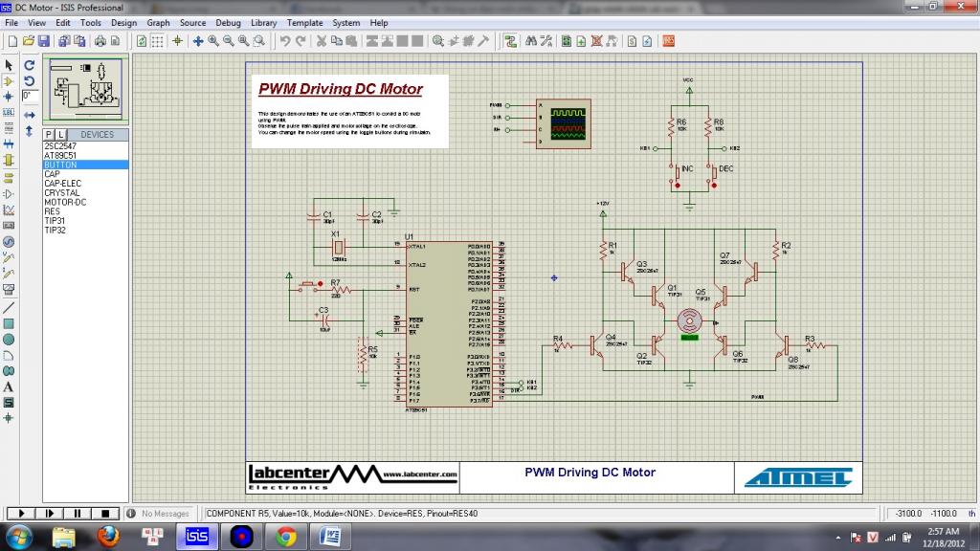Screen dimensions: 980x551
Task: Click the Save design toolbar icon
Action: tap(43, 41)
